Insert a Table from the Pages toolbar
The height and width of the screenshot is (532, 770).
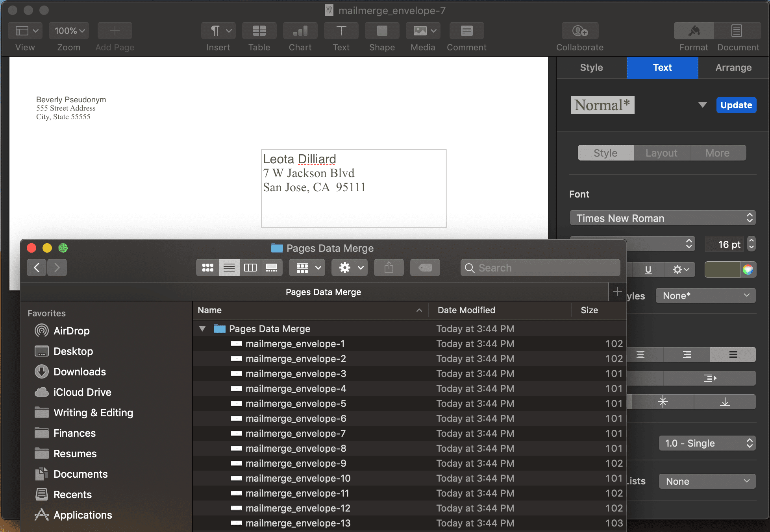[259, 31]
